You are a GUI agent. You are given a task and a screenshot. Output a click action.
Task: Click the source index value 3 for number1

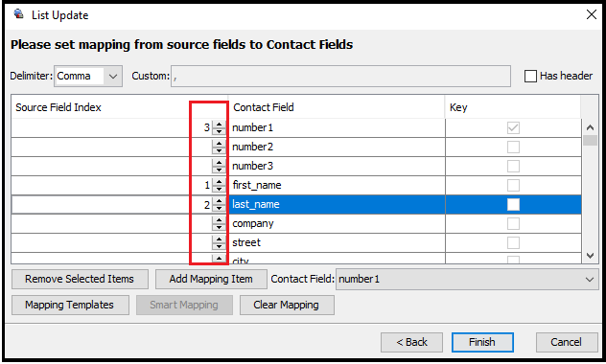pos(207,127)
